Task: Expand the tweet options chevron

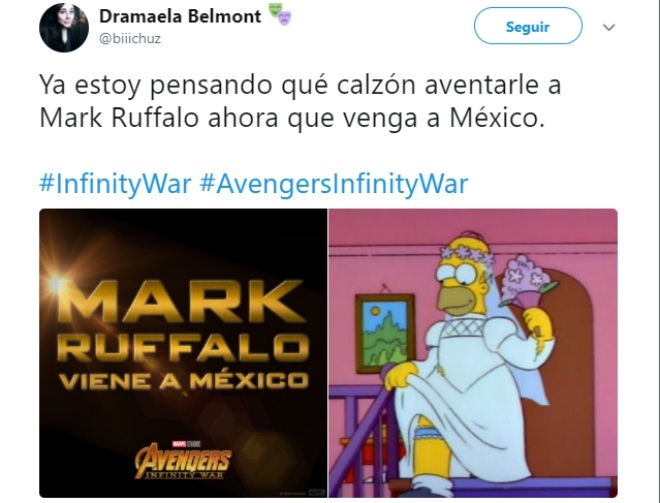Action: click(x=609, y=27)
